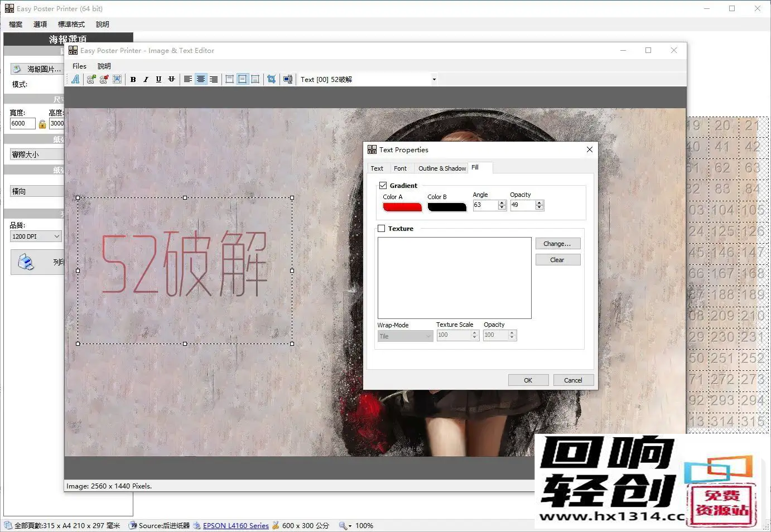Pick the black Color B swatch
The image size is (771, 532).
click(x=447, y=207)
